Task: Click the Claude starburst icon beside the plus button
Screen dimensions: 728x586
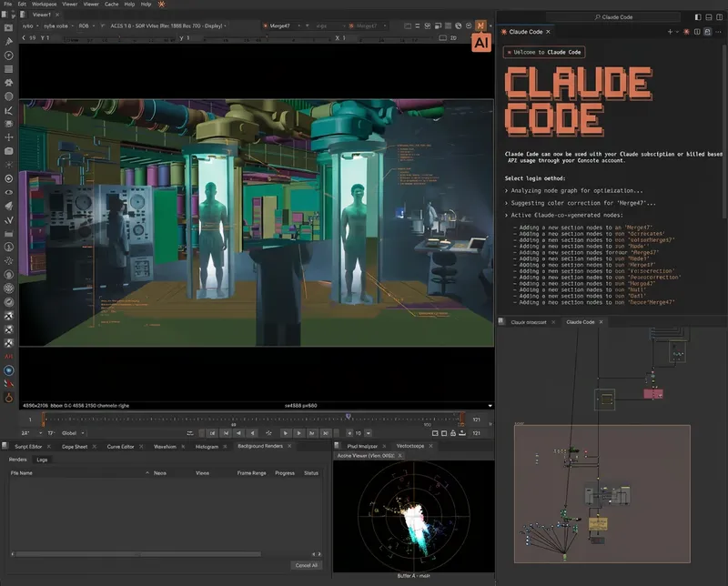Action: [x=686, y=31]
